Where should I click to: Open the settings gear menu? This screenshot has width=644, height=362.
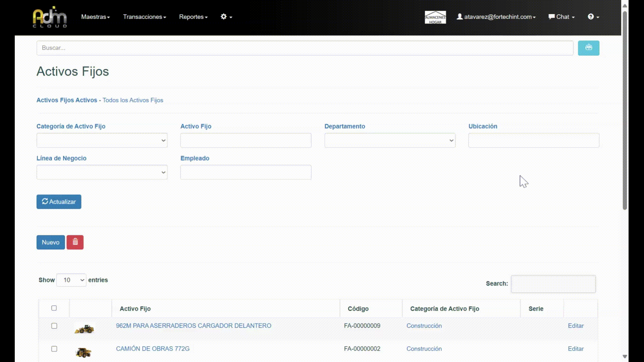coord(226,17)
